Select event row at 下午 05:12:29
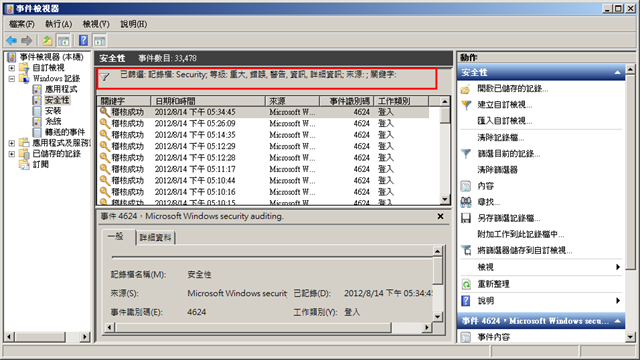 (x=264, y=146)
